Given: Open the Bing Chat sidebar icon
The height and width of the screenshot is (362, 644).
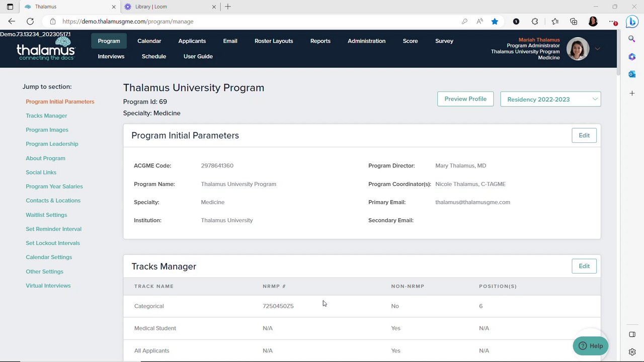Looking at the screenshot, I should [632, 22].
